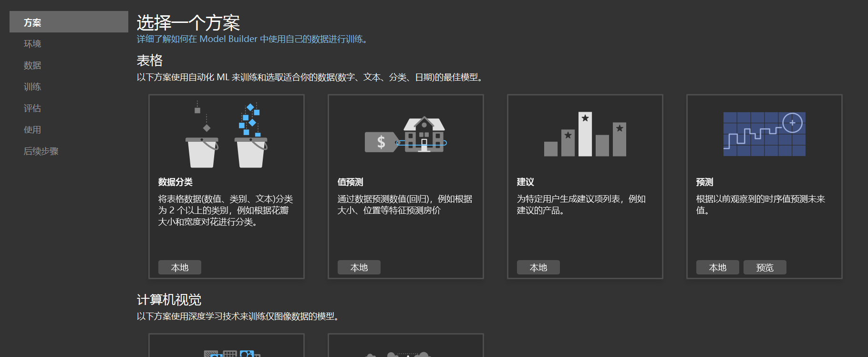Click the 预览 button in 预测 card

click(x=765, y=267)
